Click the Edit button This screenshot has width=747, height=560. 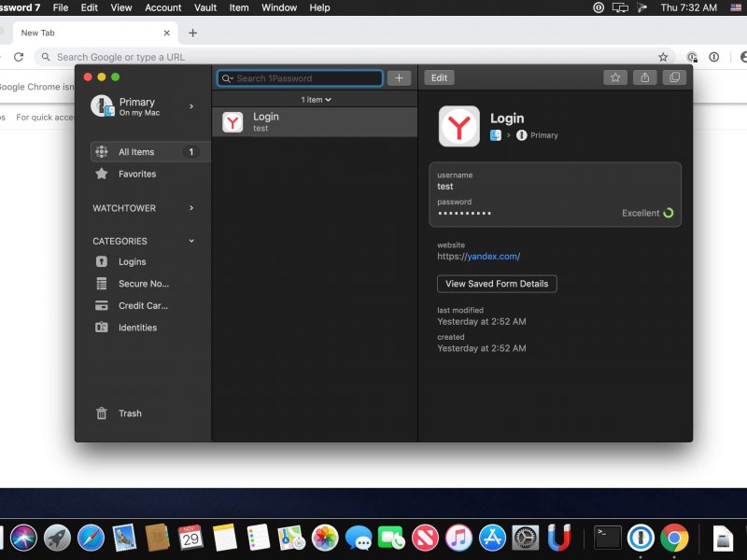point(439,77)
